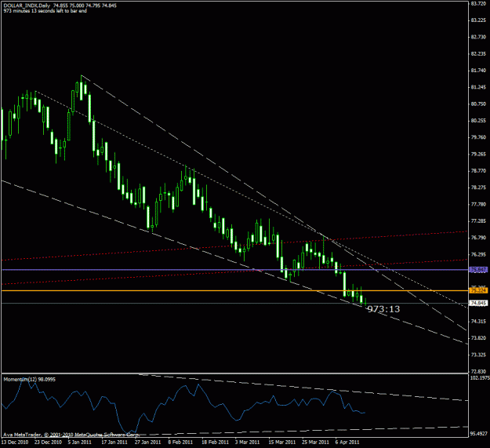Click the 76.295 price axis label
Viewport: 490px width, 448px height.
[478, 254]
